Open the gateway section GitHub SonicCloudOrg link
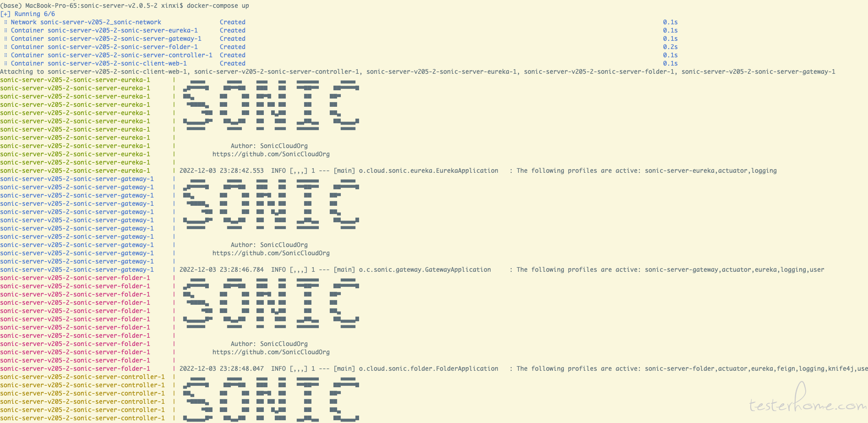868x423 pixels. click(x=271, y=253)
